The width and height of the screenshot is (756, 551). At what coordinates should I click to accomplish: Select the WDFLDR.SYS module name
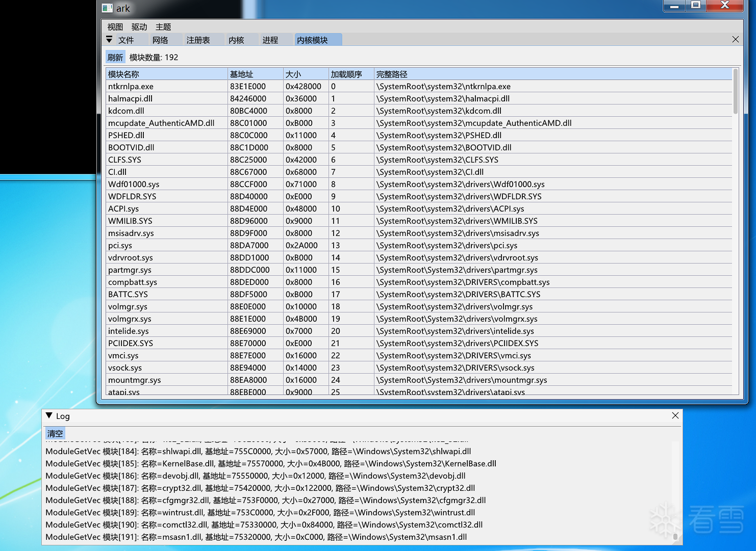[132, 196]
